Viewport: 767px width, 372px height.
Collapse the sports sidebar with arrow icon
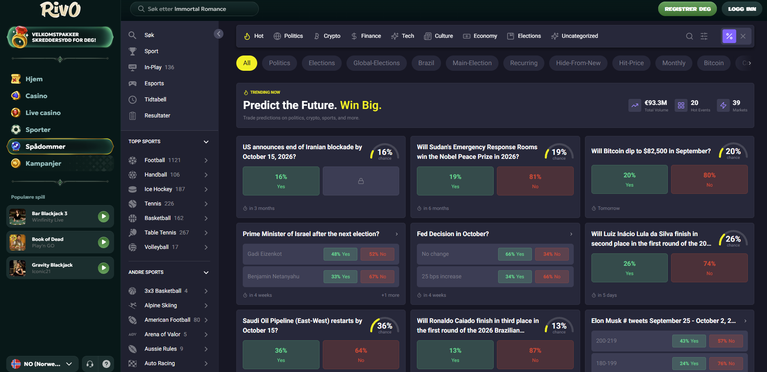click(x=219, y=34)
